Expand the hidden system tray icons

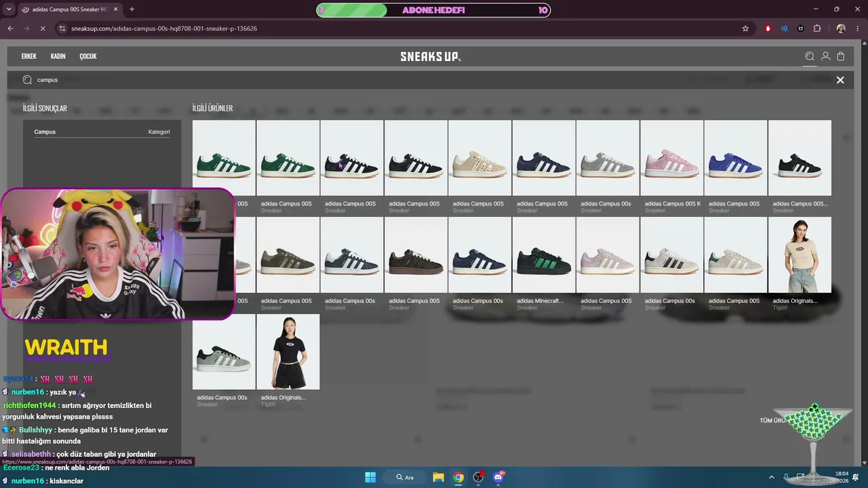tap(771, 477)
